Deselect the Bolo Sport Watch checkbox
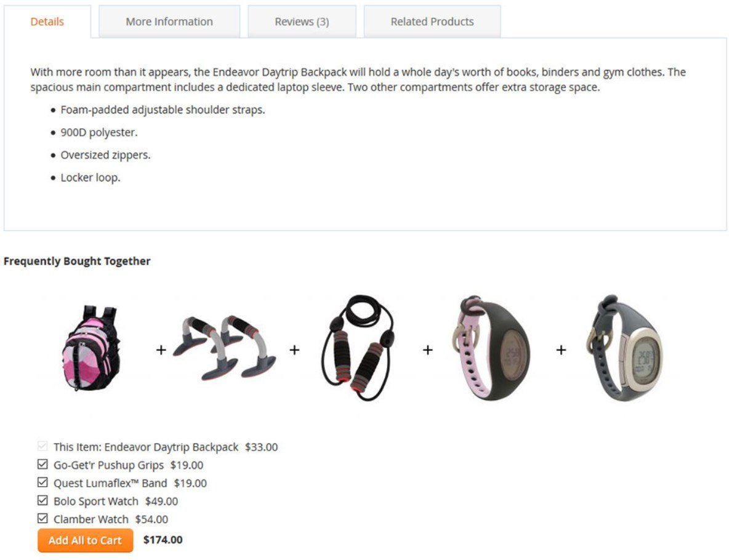The width and height of the screenshot is (732, 560). click(x=42, y=500)
